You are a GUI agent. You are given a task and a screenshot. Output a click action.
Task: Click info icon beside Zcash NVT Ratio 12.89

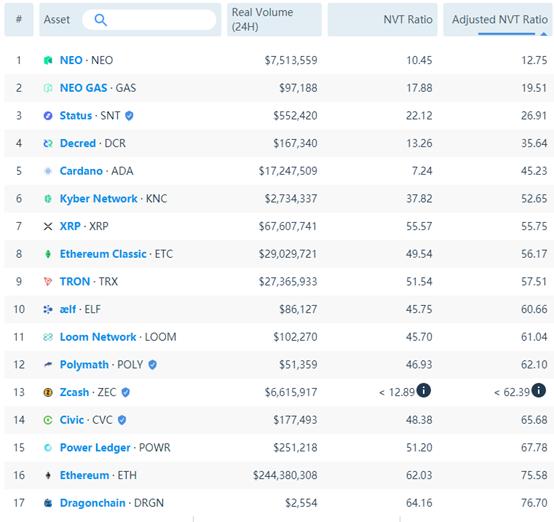[424, 391]
